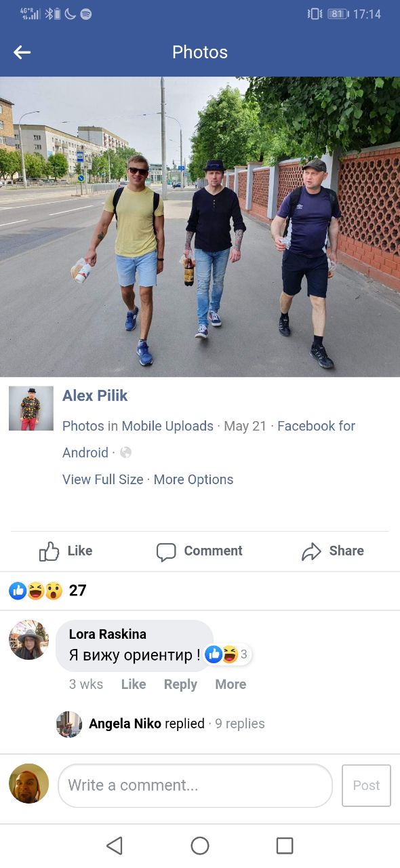Open More Options for the photo
The height and width of the screenshot is (868, 400).
(193, 479)
